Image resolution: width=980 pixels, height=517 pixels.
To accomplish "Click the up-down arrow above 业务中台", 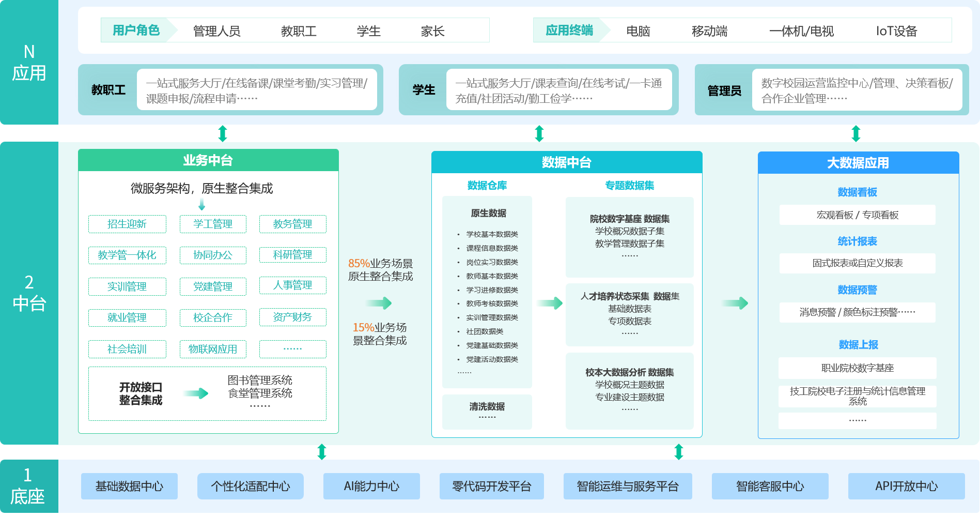I will (222, 133).
